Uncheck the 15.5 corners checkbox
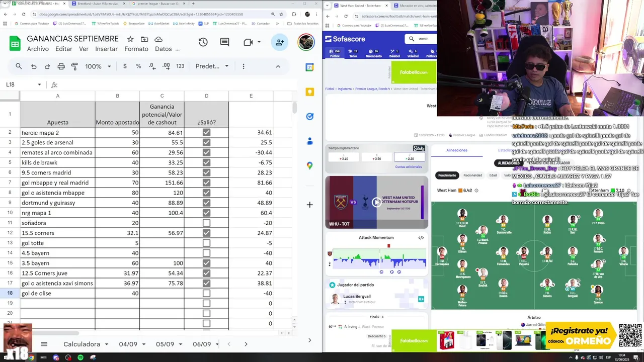 [x=206, y=233]
